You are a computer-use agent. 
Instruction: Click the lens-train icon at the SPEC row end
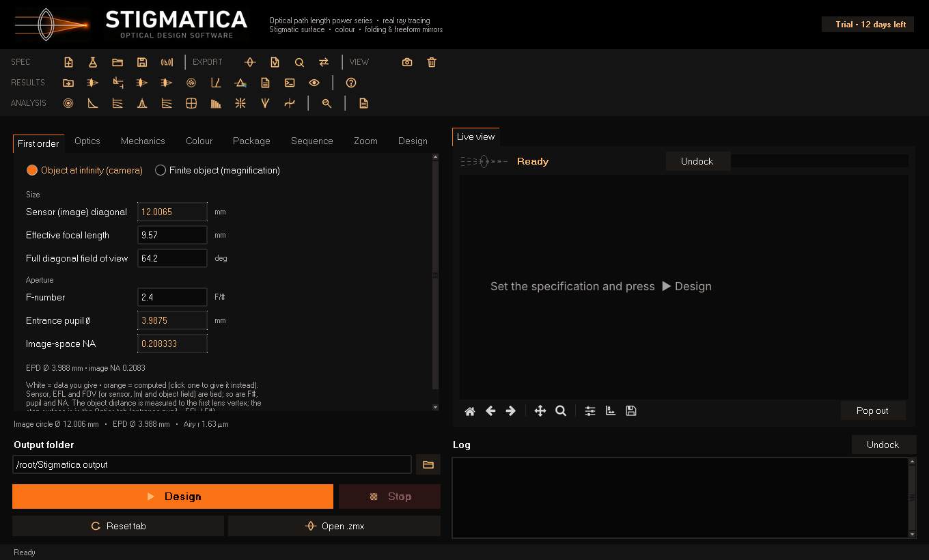167,62
